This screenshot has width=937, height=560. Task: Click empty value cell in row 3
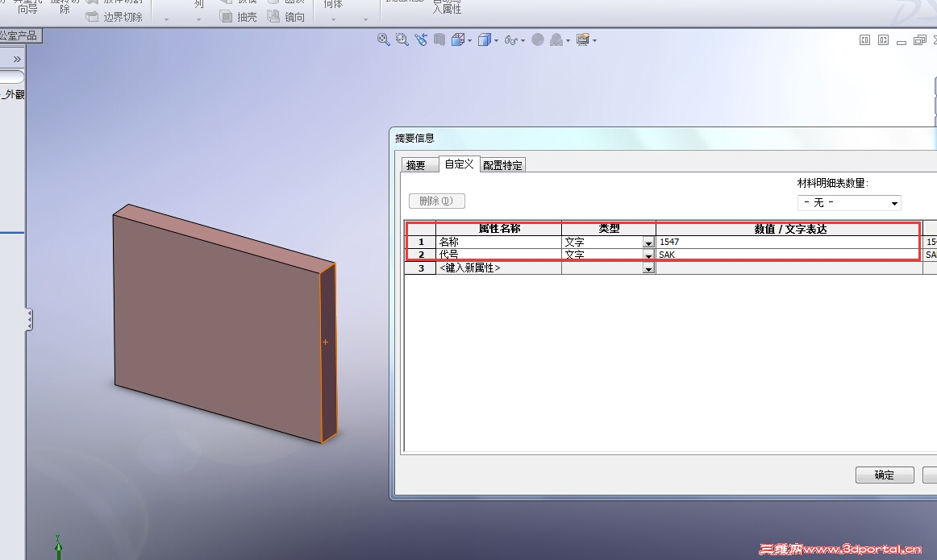[789, 268]
